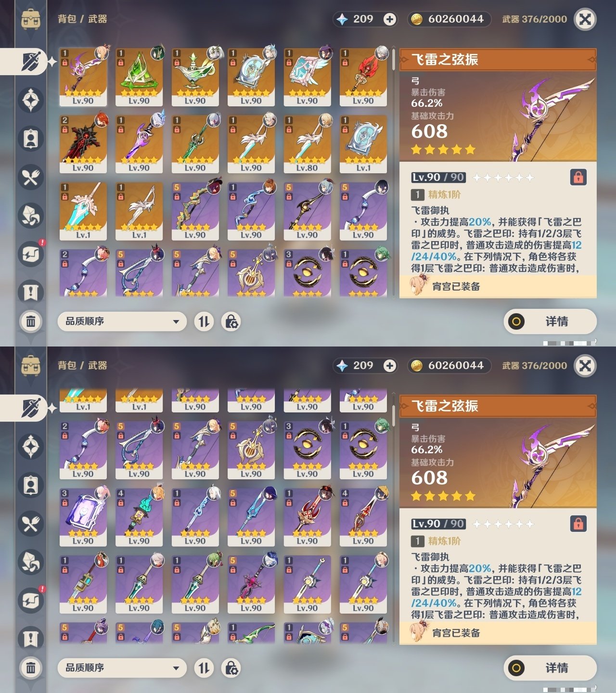Click the plus icon beside 209 primogems, upper panel
This screenshot has width=616, height=693.
389,19
